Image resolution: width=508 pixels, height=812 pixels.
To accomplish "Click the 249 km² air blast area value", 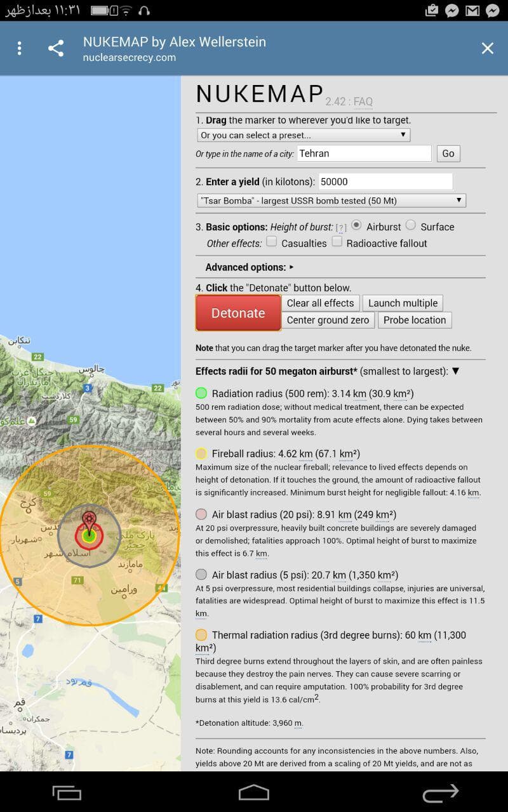I will pyautogui.click(x=375, y=515).
